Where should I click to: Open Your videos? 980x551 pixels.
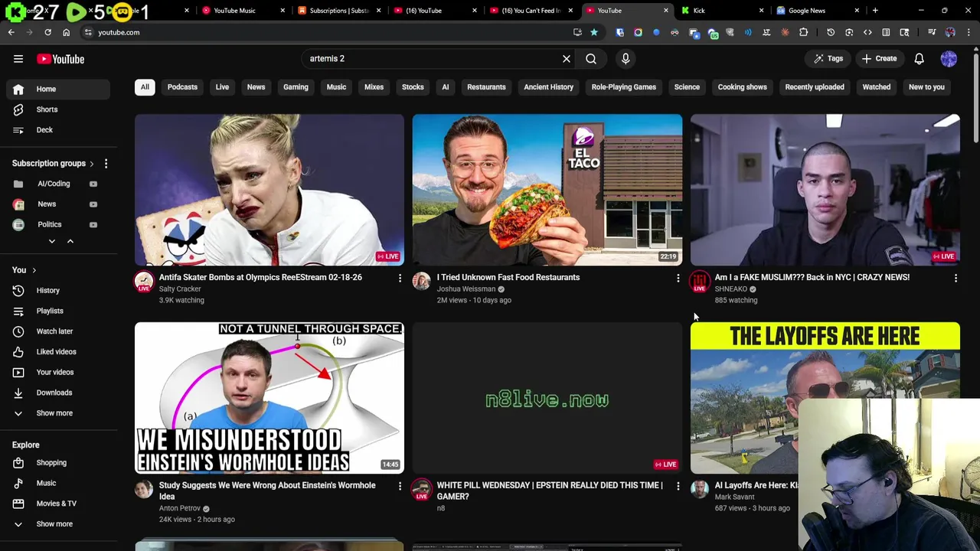point(58,372)
